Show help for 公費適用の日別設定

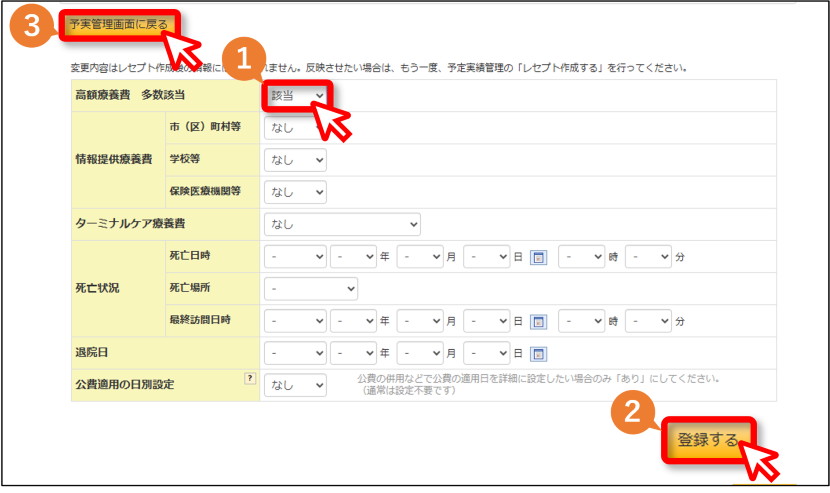point(250,378)
